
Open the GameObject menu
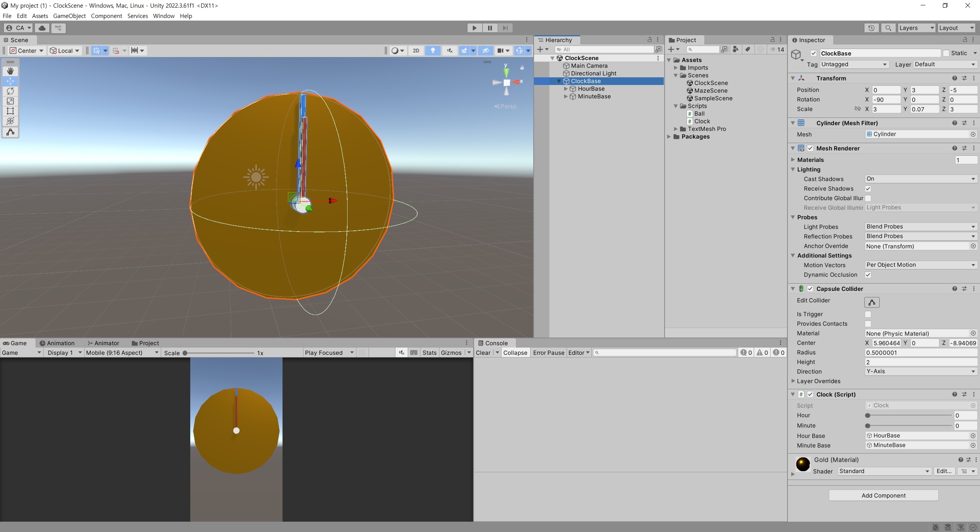69,16
